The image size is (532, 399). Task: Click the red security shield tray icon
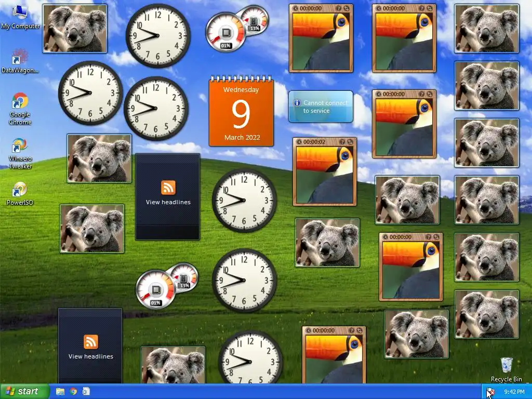coord(490,392)
